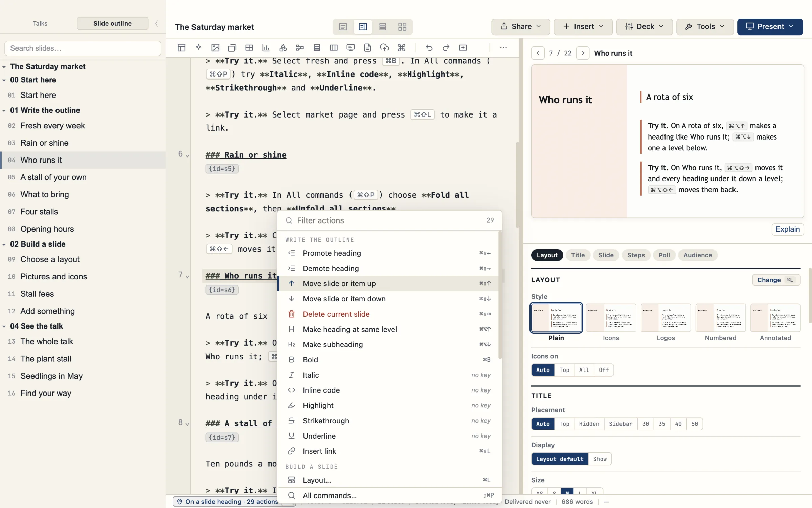Collapse the sidebar with the chevron
The height and width of the screenshot is (508, 812).
tap(157, 23)
